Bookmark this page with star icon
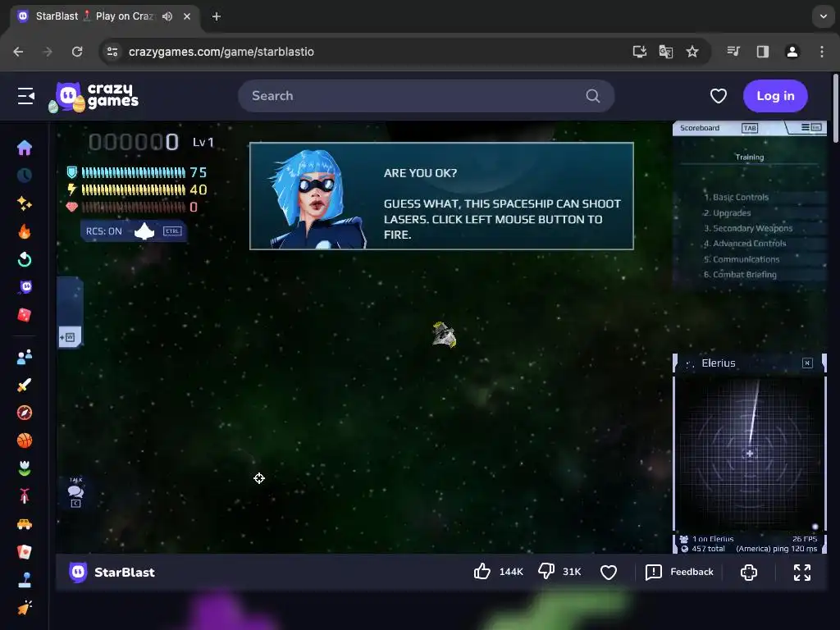The height and width of the screenshot is (630, 840). (692, 52)
